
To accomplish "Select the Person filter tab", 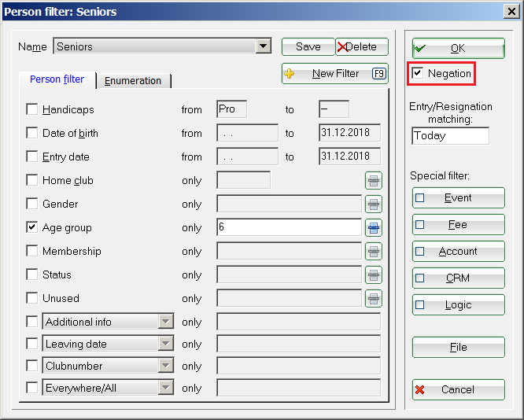I will pos(57,80).
